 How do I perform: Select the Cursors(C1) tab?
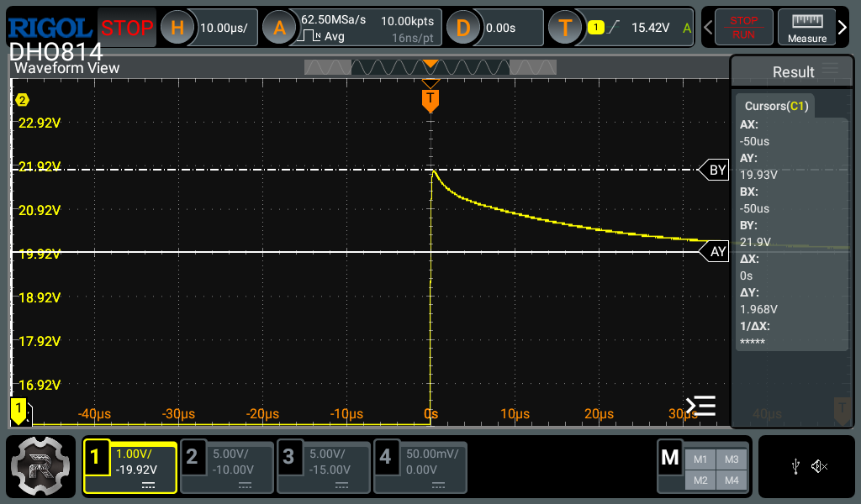(775, 106)
